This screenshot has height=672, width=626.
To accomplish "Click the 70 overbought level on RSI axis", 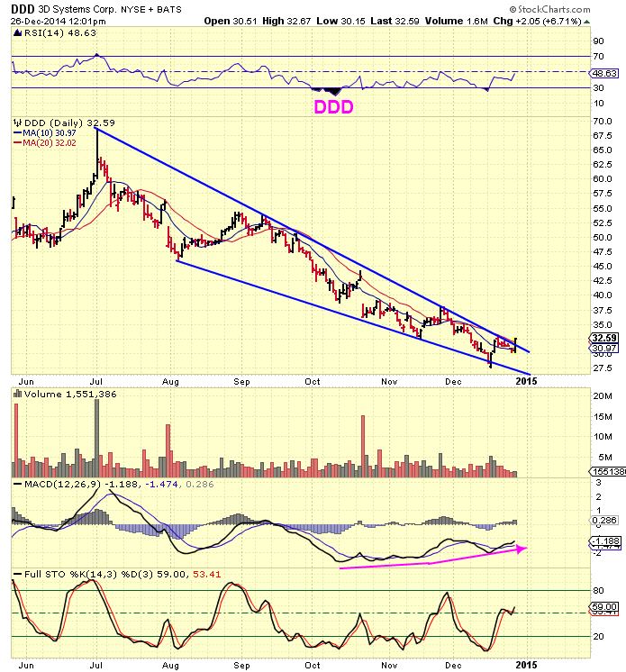I will point(598,56).
